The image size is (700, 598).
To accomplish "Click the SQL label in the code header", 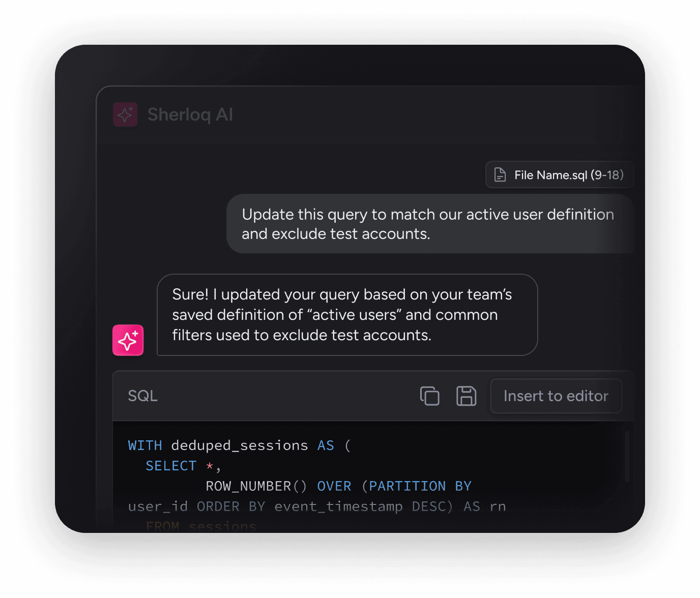I will tap(142, 396).
